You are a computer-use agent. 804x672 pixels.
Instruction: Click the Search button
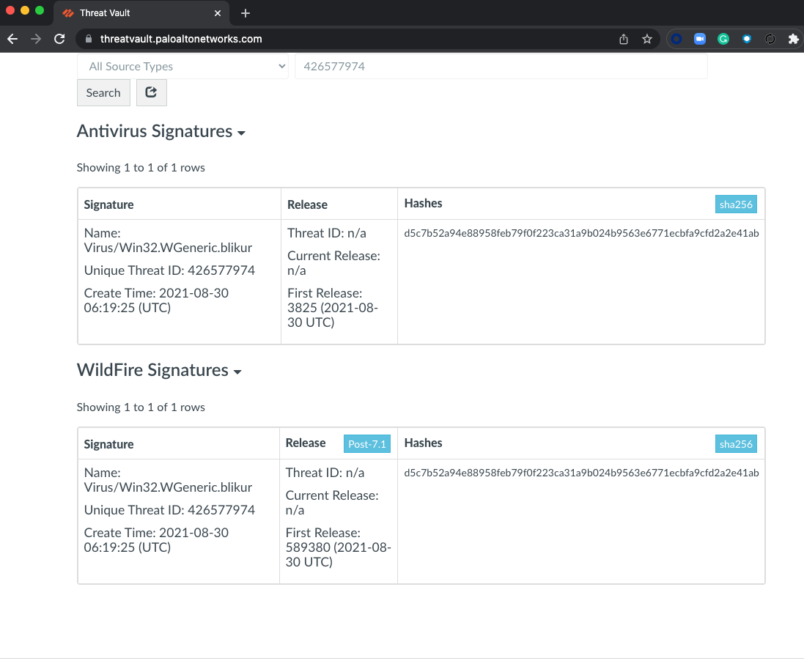(x=103, y=93)
